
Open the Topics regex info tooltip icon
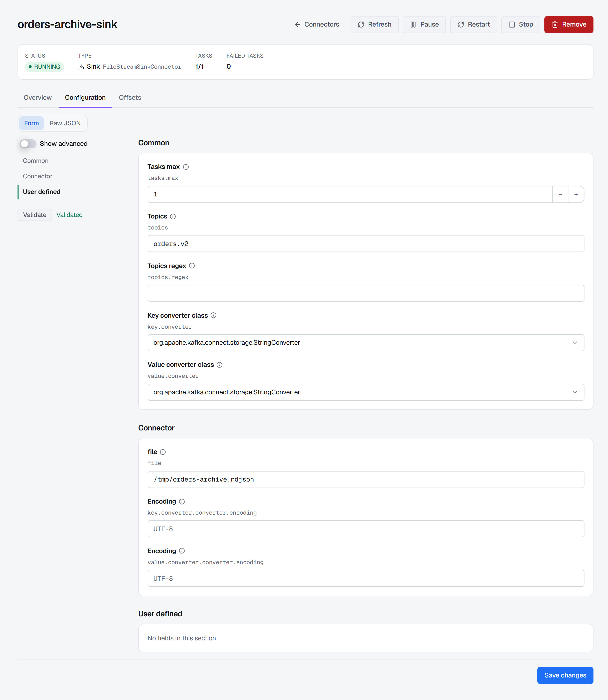pos(192,266)
